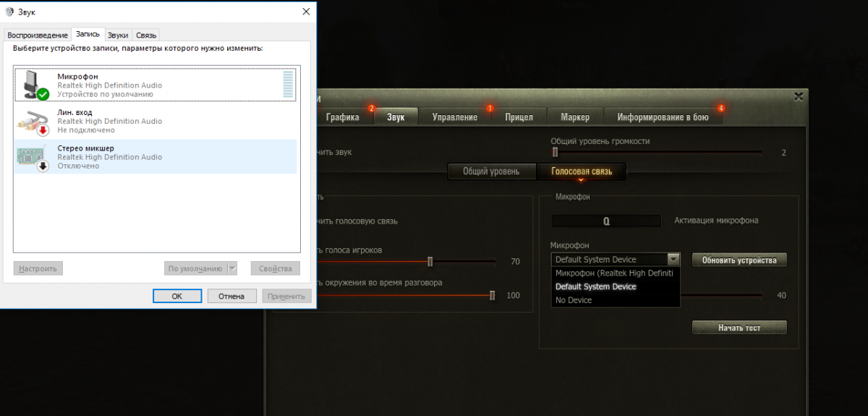Open device Свойства button
Screen dimensions: 868x416
click(276, 268)
